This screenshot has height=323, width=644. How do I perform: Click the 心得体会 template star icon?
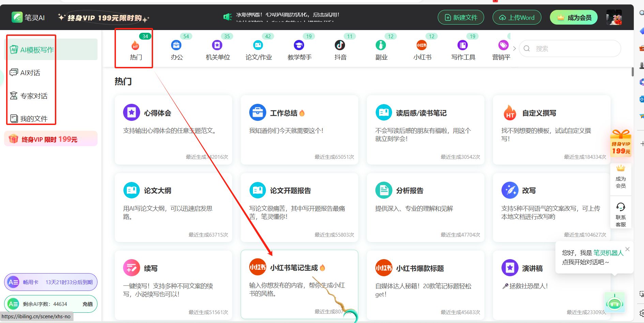[x=132, y=112]
